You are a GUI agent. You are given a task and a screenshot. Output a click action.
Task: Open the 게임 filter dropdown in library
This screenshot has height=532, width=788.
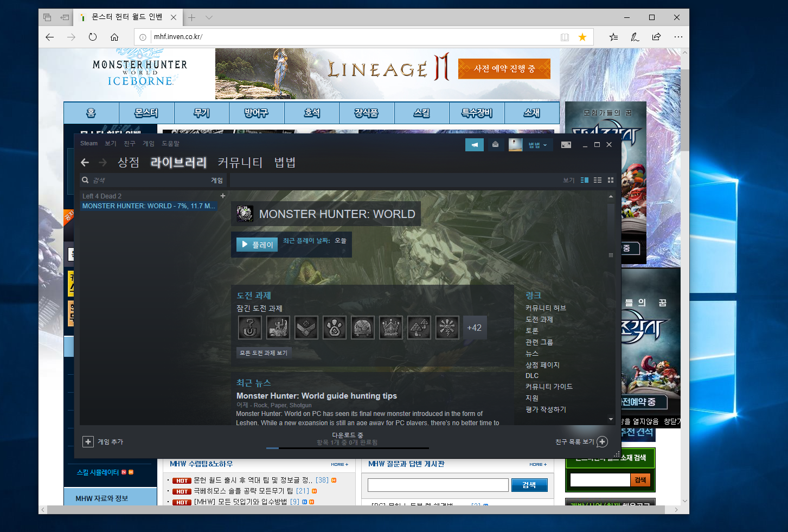pos(217,180)
